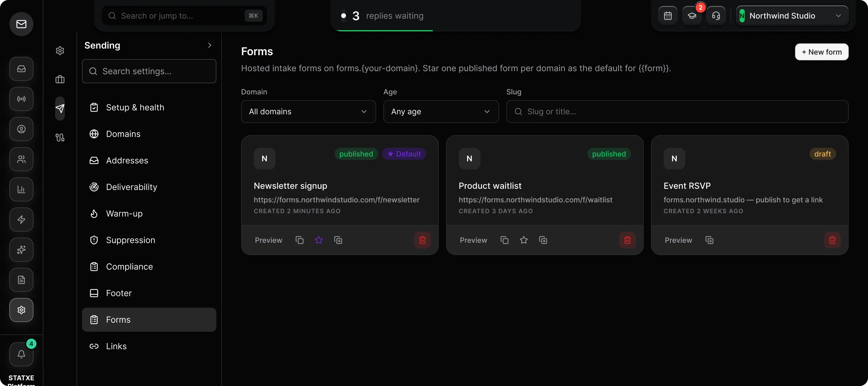Image resolution: width=868 pixels, height=386 pixels.
Task: Open the broadcast signal icon in the left rail
Action: pos(21,99)
